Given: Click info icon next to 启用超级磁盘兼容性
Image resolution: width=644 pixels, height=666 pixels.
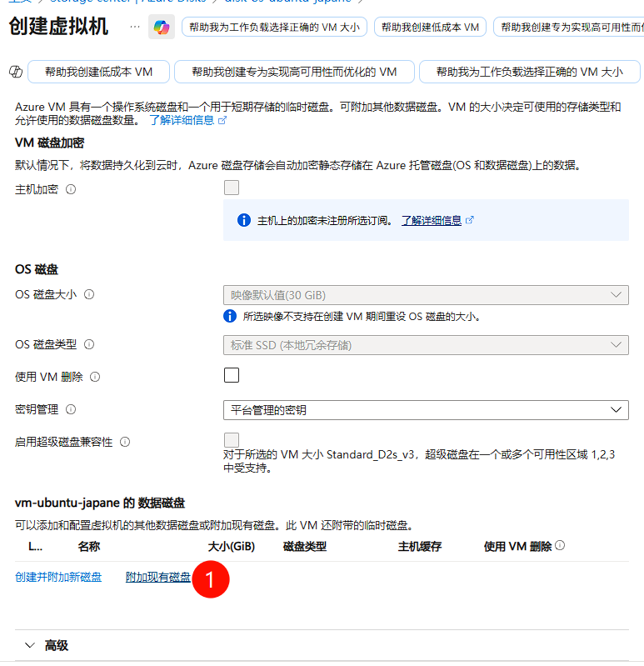Looking at the screenshot, I should coord(125,442).
